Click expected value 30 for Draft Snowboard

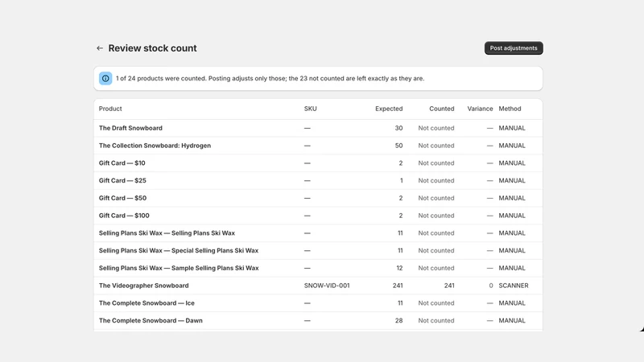tap(398, 128)
